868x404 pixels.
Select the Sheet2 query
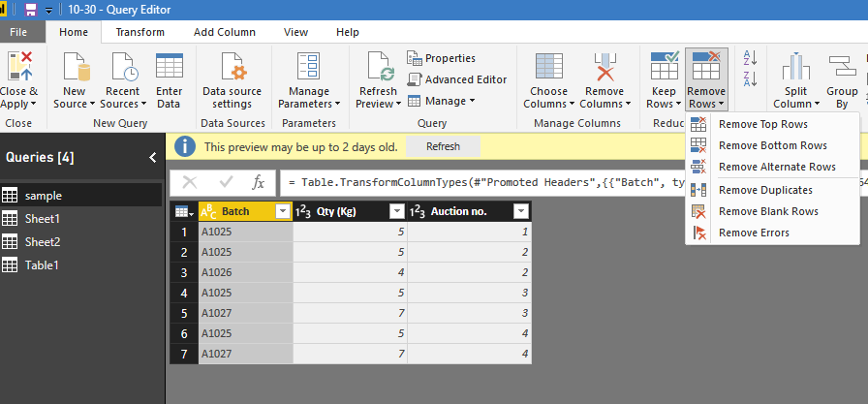click(80, 242)
